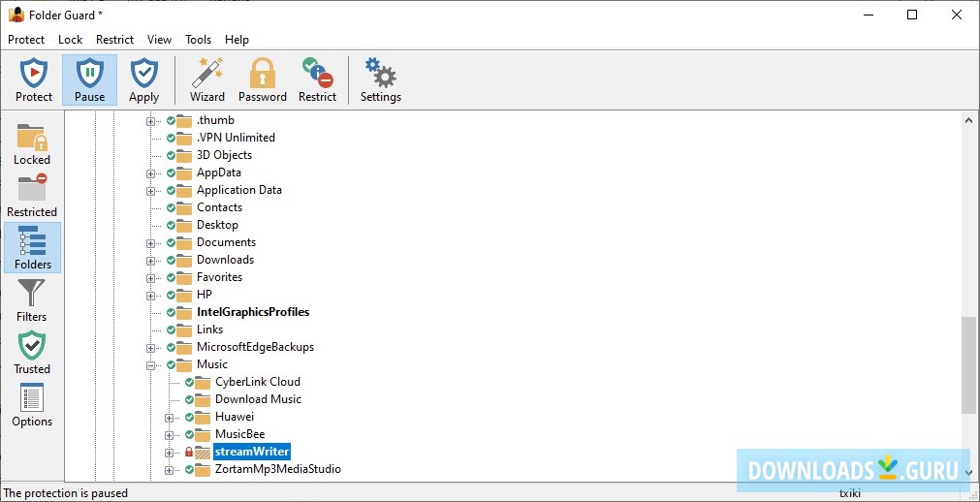Open Settings gears in toolbar
This screenshot has height=502, width=980.
(381, 80)
